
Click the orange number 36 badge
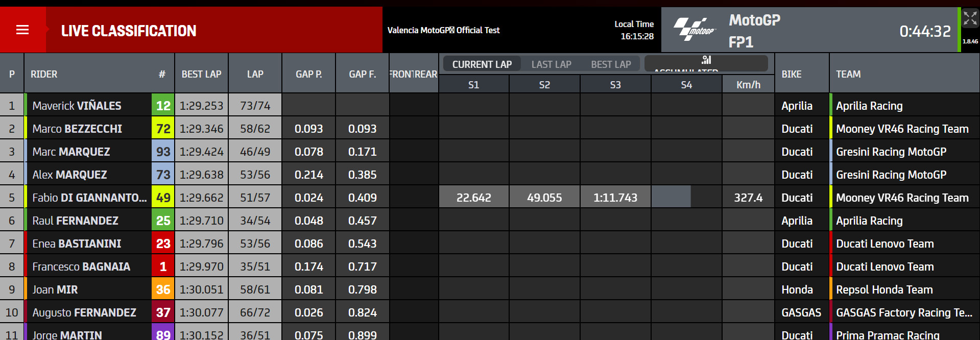click(163, 289)
